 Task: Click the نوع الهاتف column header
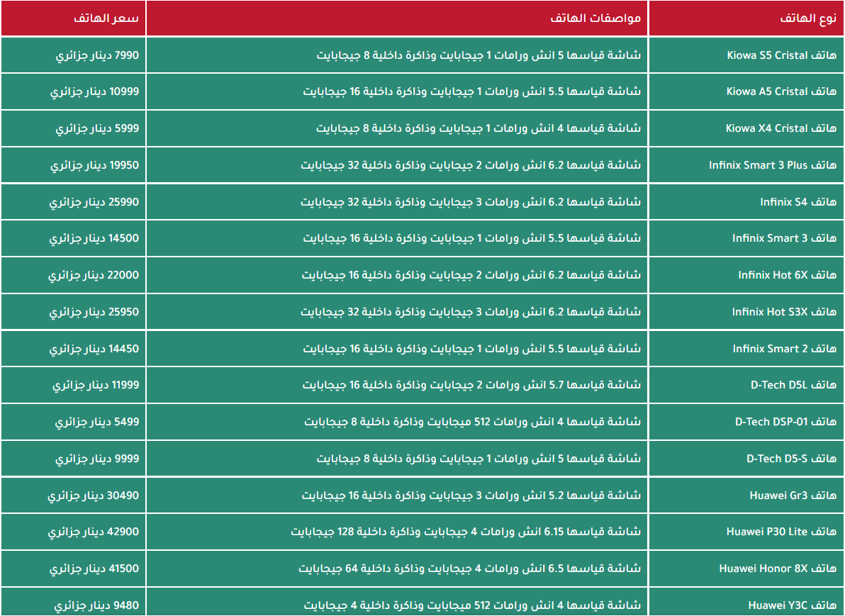(746, 18)
